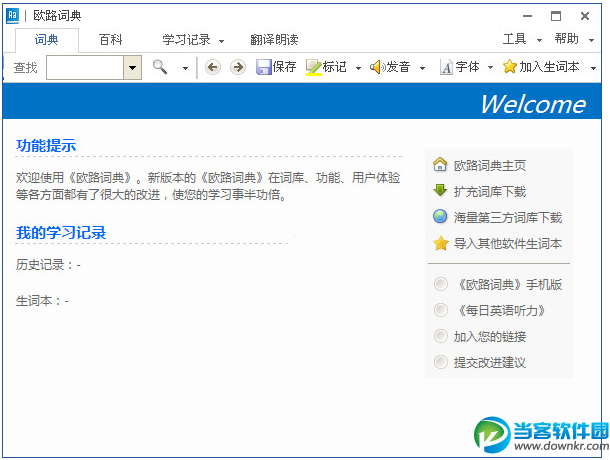Open the 帮助 menu

pos(566,39)
